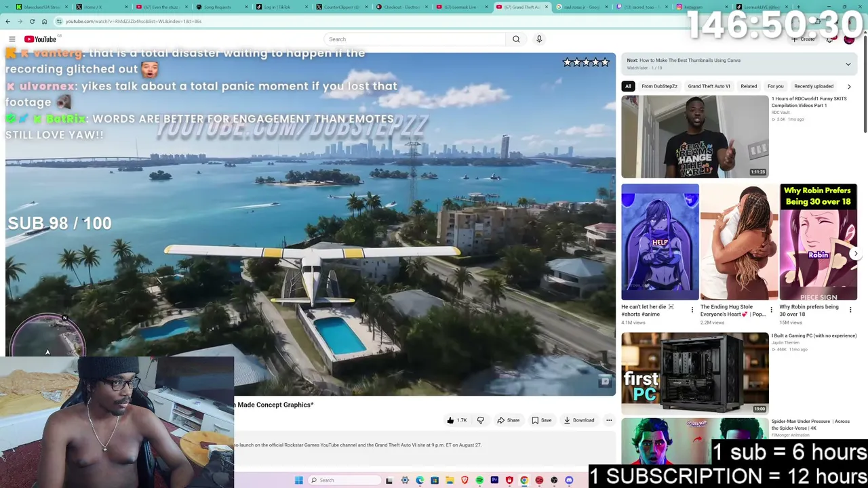
Task: Expand the 'Next' playlist panel chevron
Action: [848, 64]
